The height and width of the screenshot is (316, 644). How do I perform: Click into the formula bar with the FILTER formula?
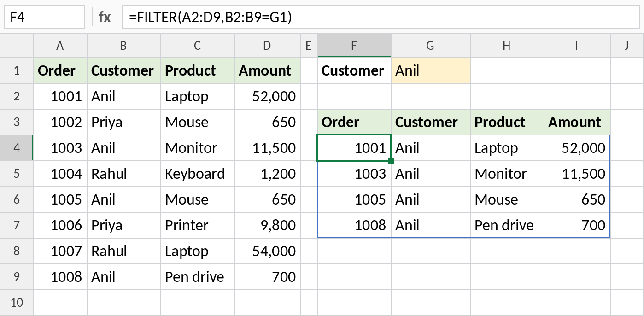click(381, 17)
